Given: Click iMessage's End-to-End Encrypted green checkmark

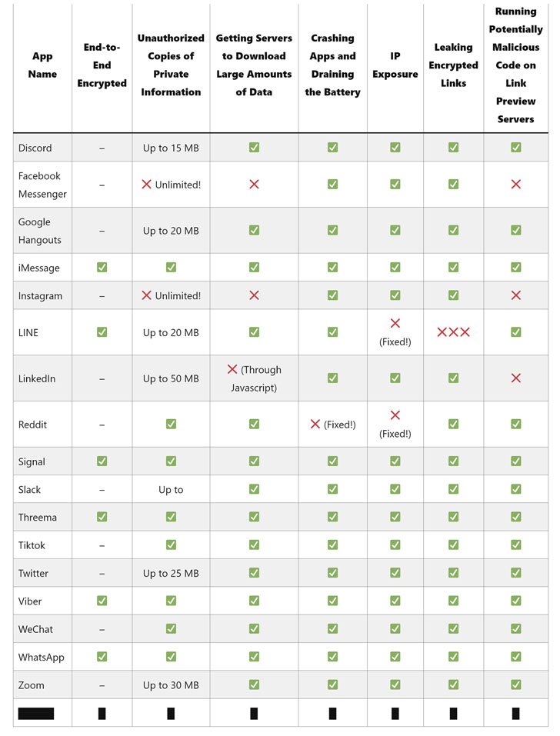Looking at the screenshot, I should [x=102, y=268].
